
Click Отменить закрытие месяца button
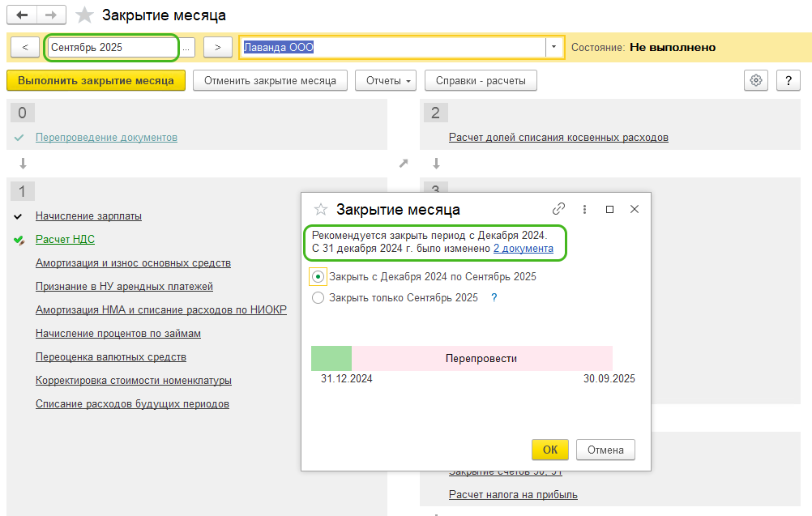(x=270, y=79)
